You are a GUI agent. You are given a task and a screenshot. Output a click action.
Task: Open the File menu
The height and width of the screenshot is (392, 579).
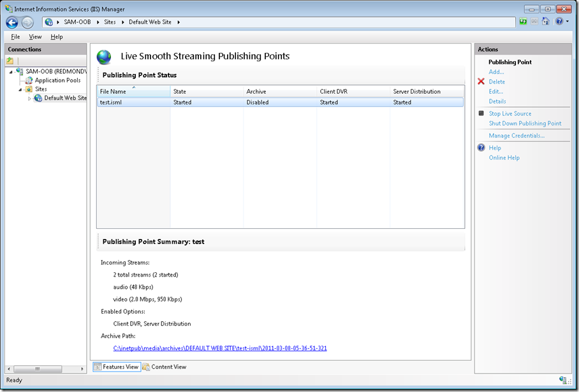15,36
